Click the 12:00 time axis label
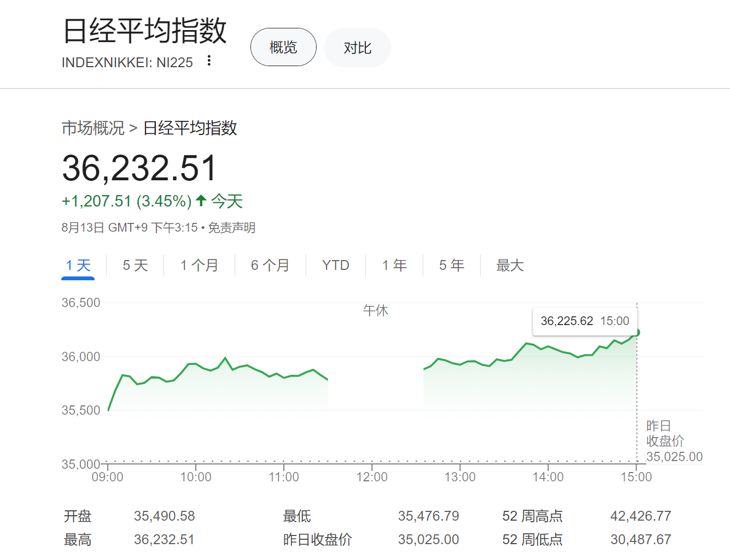The height and width of the screenshot is (560, 730). [372, 477]
